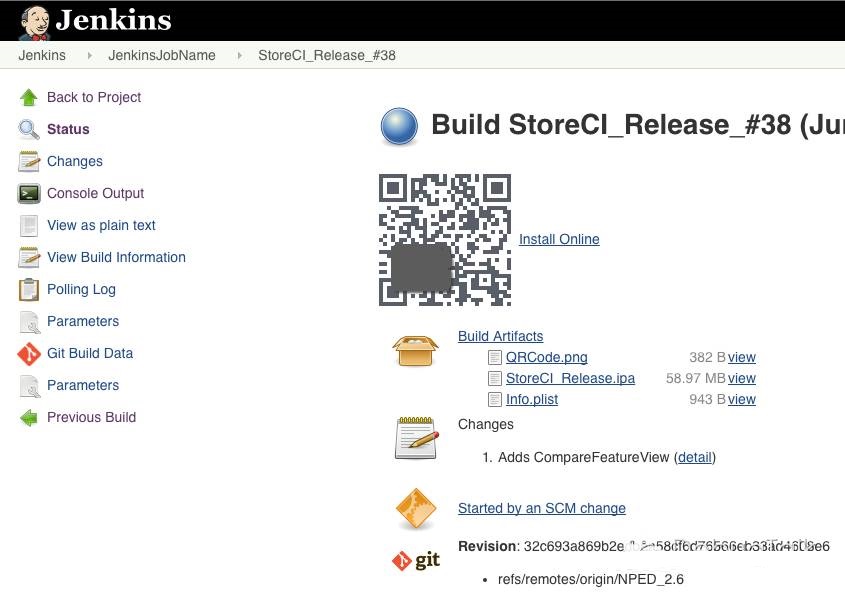The image size is (845, 595).
Task: Click the Info.plist artifact link
Action: point(531,399)
